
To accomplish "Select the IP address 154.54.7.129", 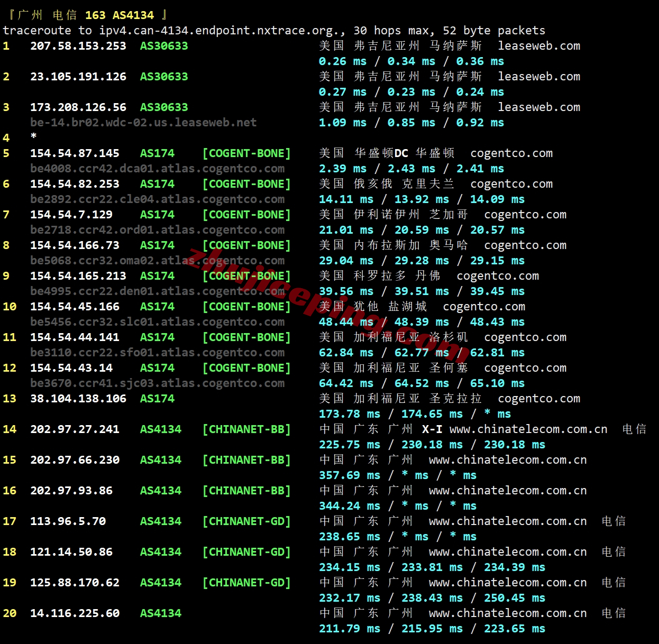I will pyautogui.click(x=71, y=215).
